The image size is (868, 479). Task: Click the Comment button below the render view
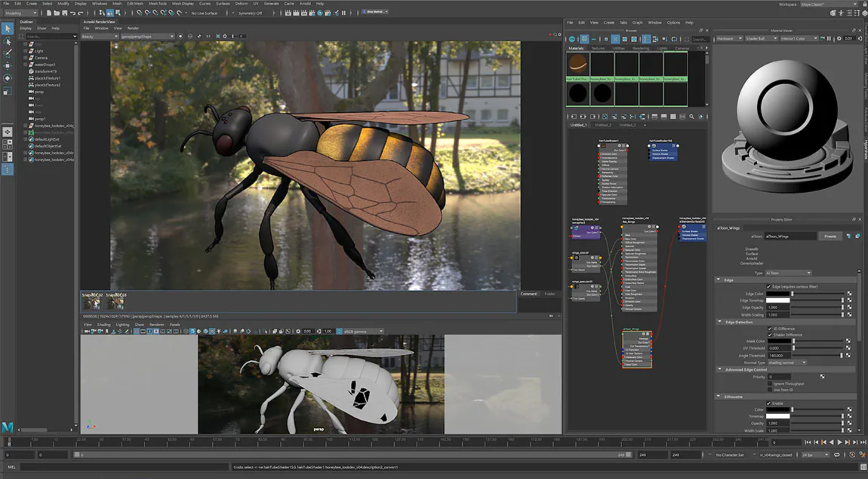tap(528, 294)
